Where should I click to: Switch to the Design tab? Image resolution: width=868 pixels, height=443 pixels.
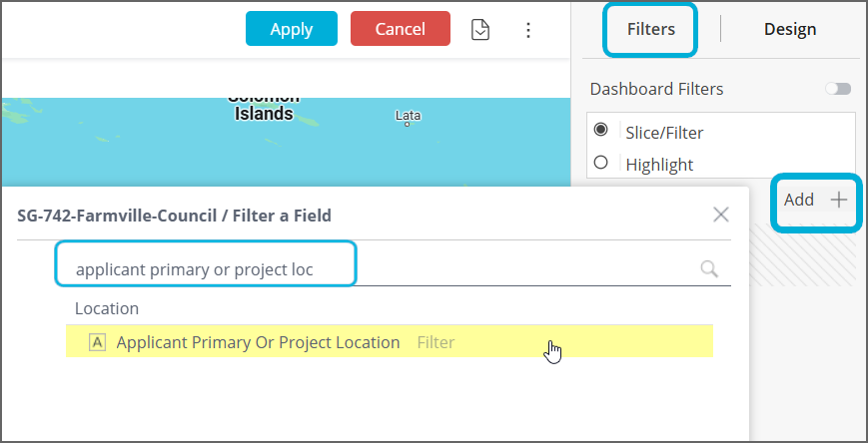pos(790,29)
